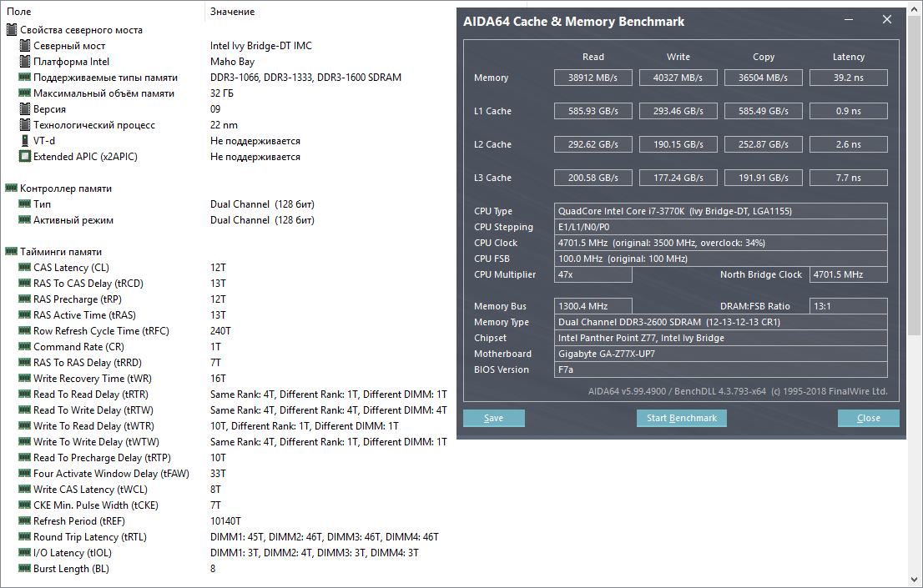The image size is (923, 588).
Task: Click the vertical scrollbar thumb at right edge
Action: tap(915, 177)
